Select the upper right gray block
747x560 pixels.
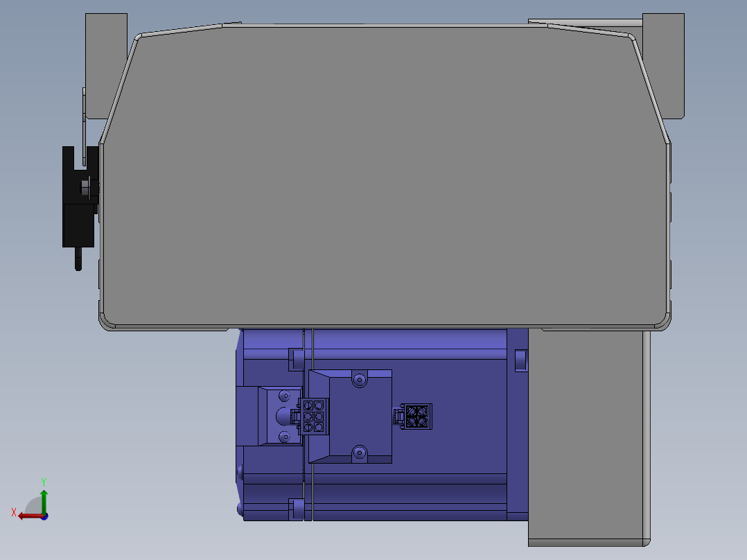(664, 66)
